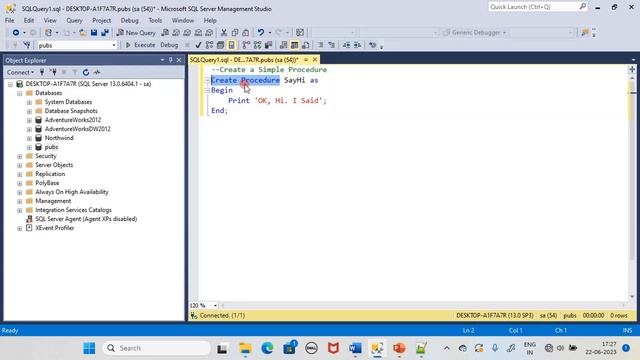
Task: Open the Connect dropdown in Object Explorer
Action: coord(20,72)
